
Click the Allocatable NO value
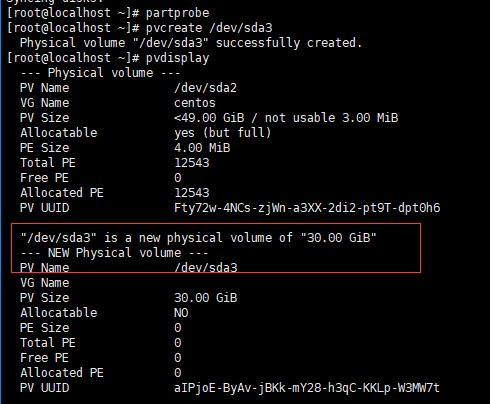(x=181, y=313)
